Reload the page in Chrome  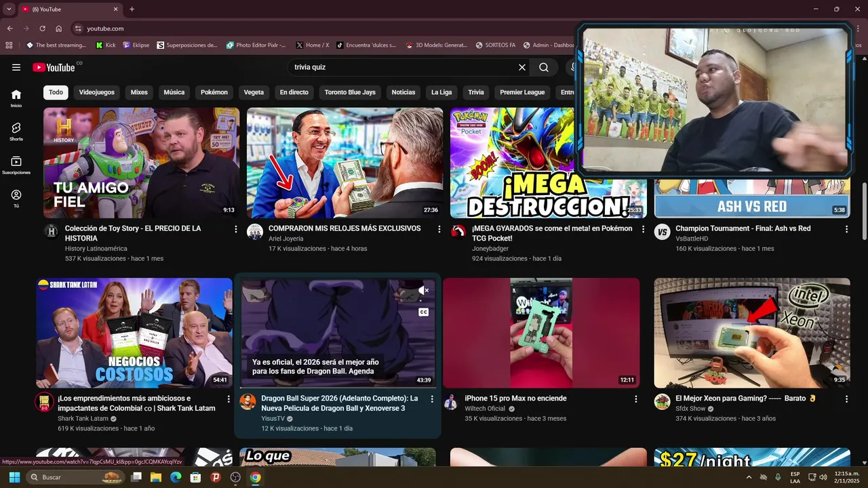click(42, 28)
